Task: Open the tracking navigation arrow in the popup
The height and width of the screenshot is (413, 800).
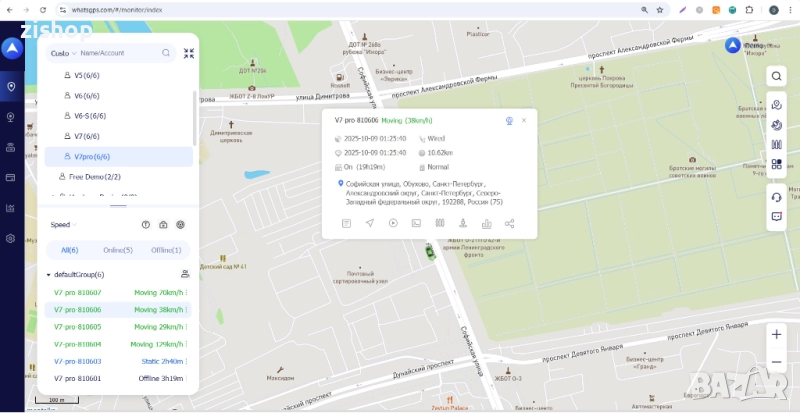Action: click(x=370, y=223)
